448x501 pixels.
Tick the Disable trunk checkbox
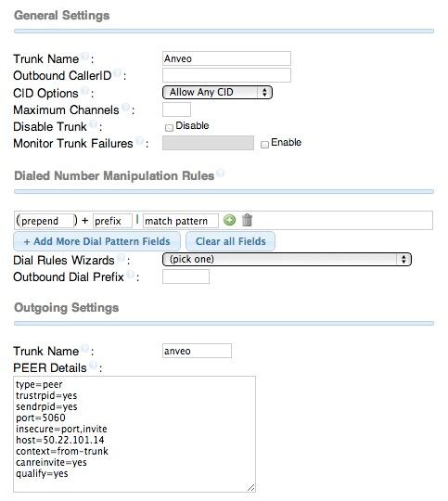[169, 128]
